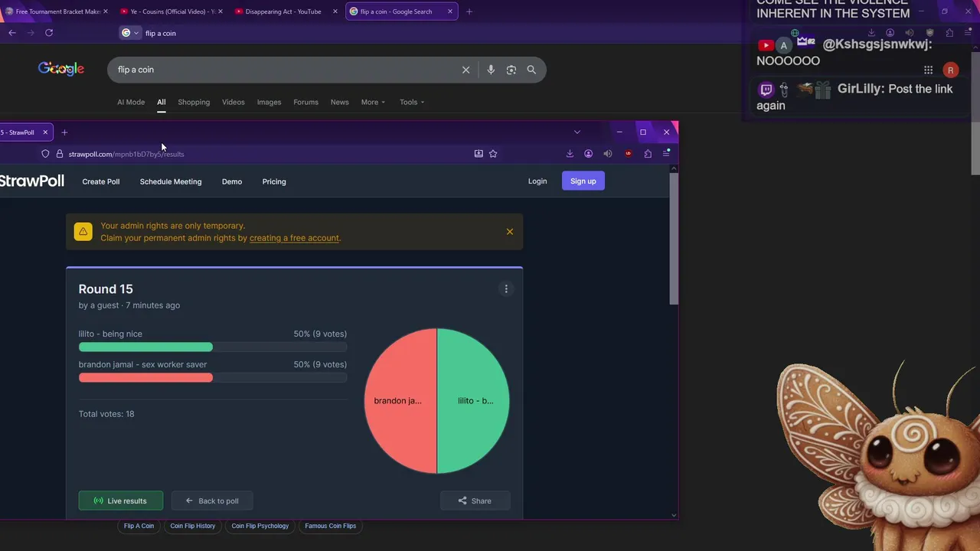The image size is (980, 551).
Task: Switch to the AI Mode Google tab
Action: (x=131, y=102)
